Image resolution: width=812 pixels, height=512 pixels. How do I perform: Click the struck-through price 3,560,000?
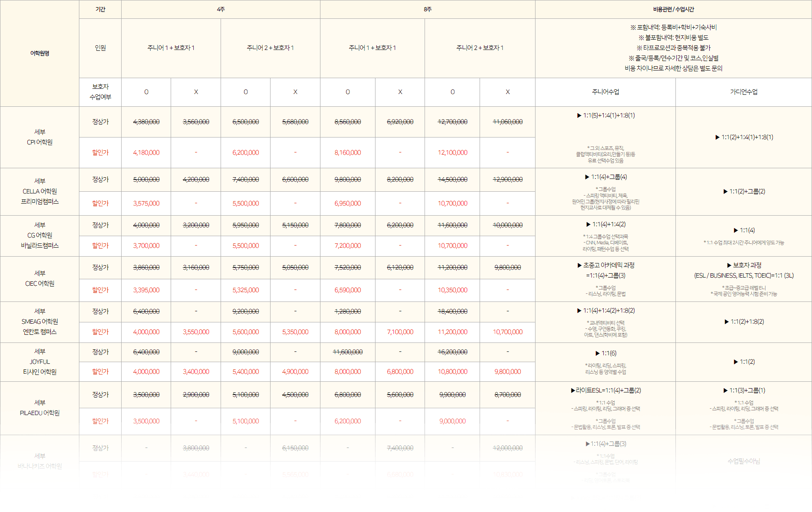[x=196, y=122]
